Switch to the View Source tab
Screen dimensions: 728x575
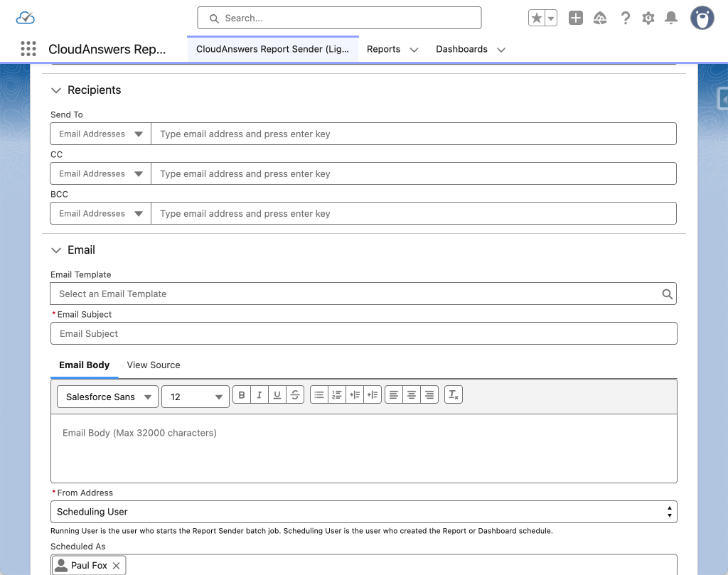[153, 365]
